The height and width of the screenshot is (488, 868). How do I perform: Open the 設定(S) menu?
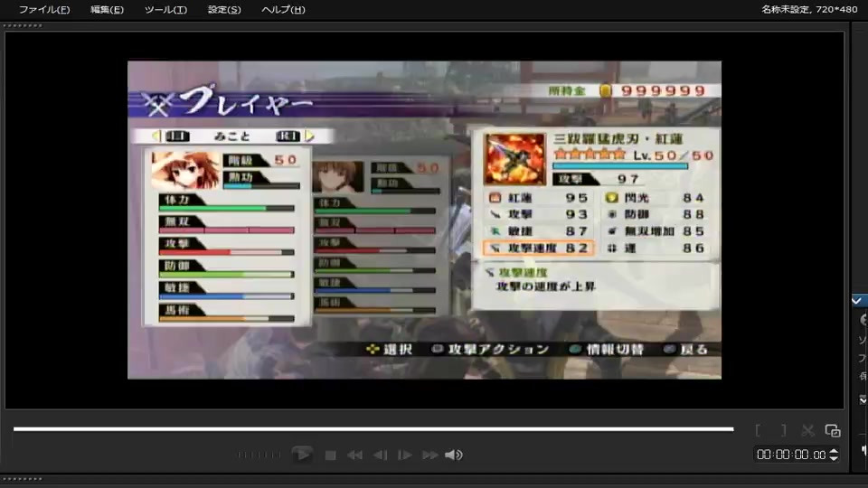click(224, 9)
